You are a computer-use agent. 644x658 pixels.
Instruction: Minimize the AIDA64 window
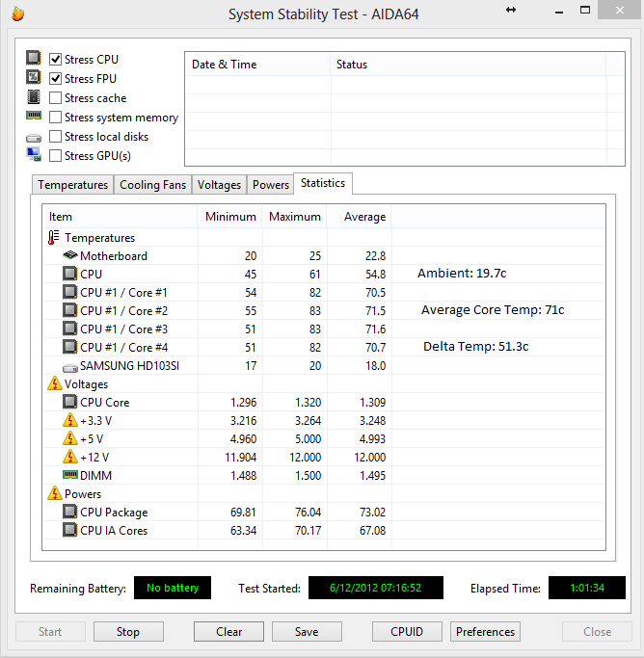(x=559, y=13)
